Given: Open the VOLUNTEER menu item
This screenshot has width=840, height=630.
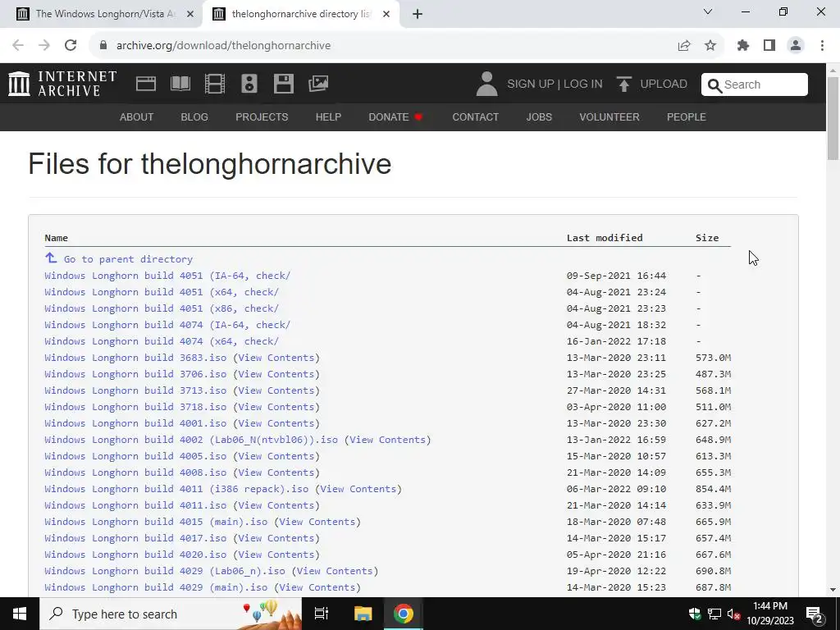Looking at the screenshot, I should [609, 116].
